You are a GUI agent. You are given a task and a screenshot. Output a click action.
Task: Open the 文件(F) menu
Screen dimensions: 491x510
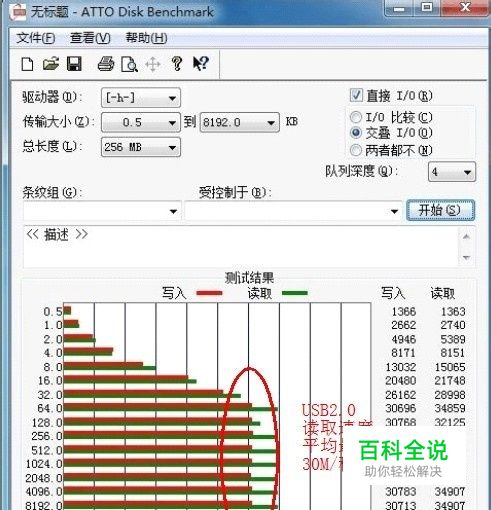(x=36, y=38)
